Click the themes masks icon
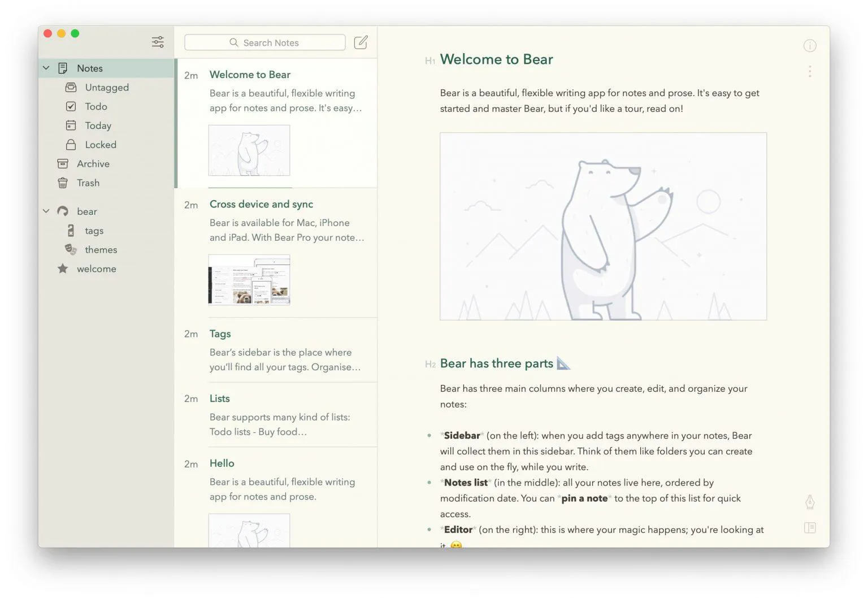Image resolution: width=868 pixels, height=598 pixels. point(71,249)
